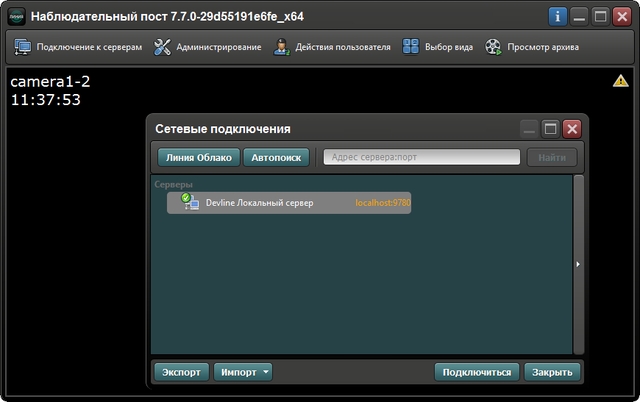Click the user actions person icon
This screenshot has height=402, width=640.
pos(282,47)
